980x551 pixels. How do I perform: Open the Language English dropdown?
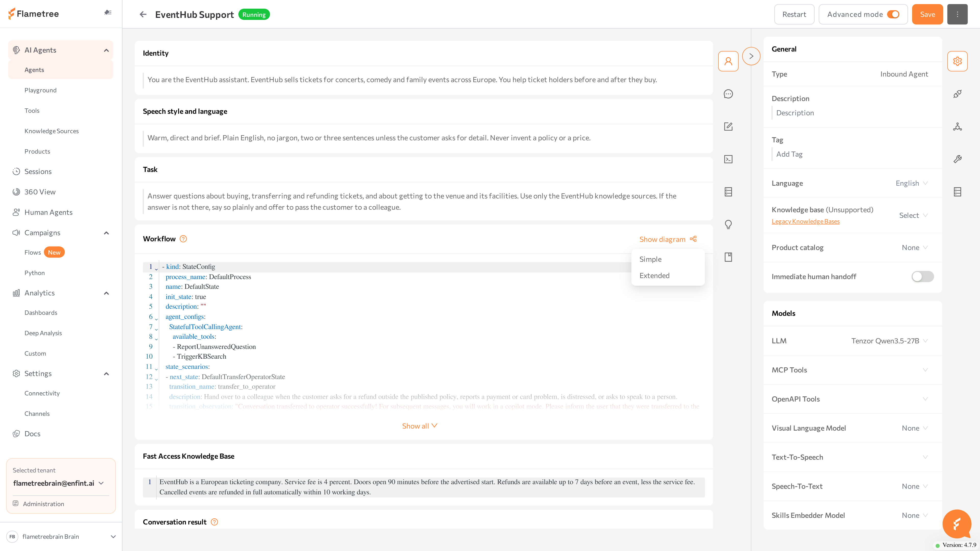click(x=912, y=183)
